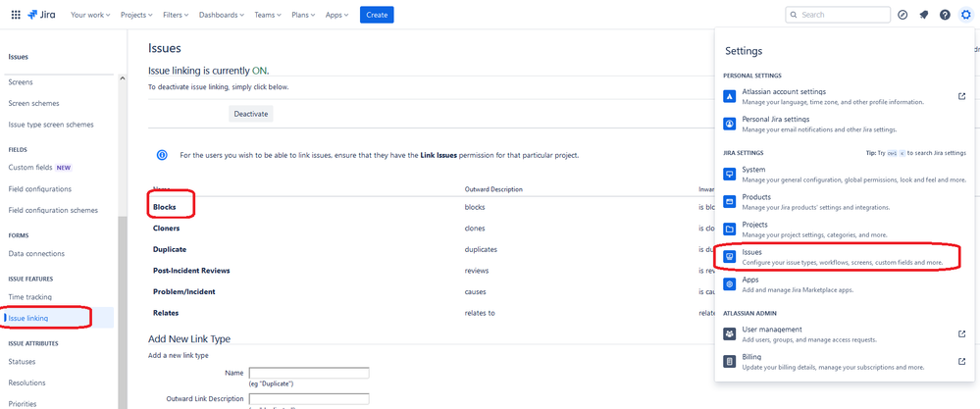The image size is (980, 409).
Task: Open Screen schemes in sidebar
Action: (33, 104)
